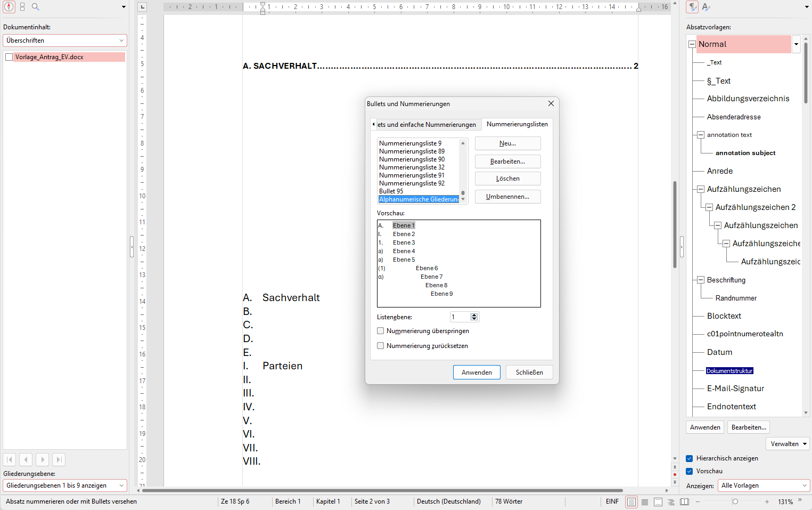Increase the Listenebene value with the stepper

click(x=474, y=314)
